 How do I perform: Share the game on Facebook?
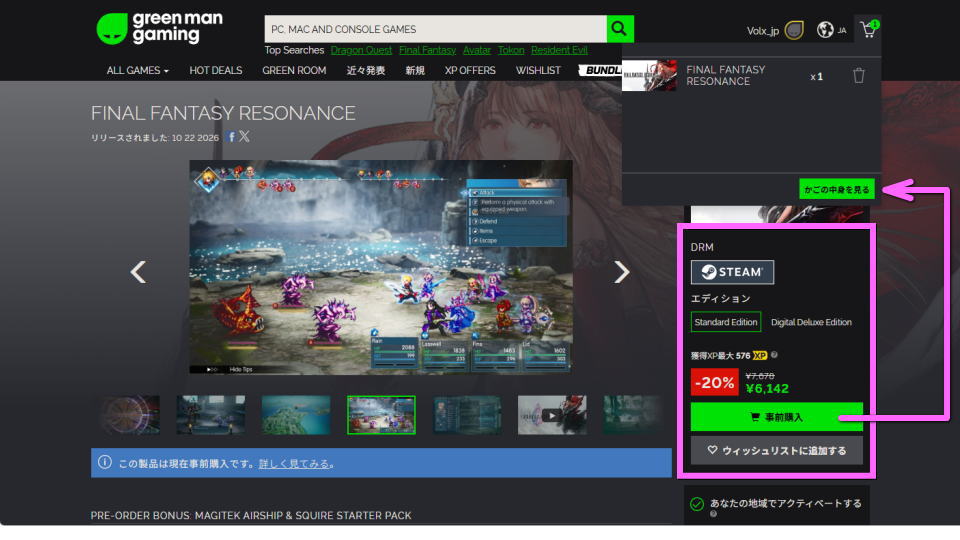pyautogui.click(x=231, y=137)
